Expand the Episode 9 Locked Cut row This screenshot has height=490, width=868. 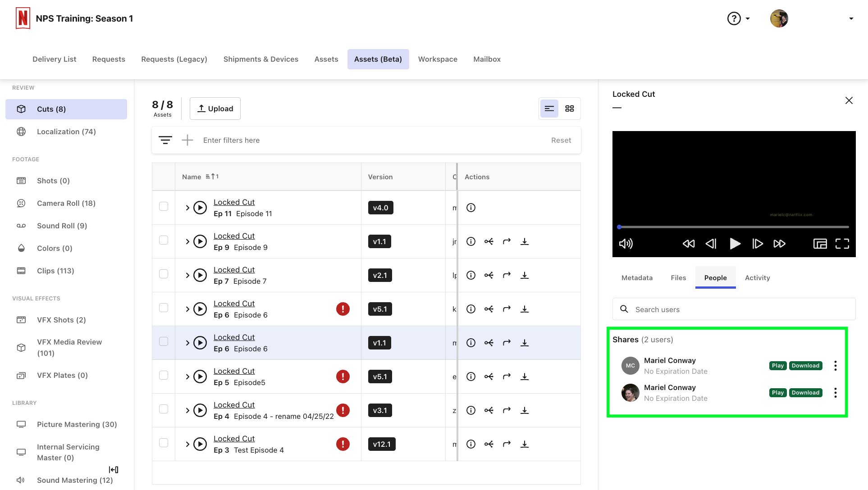pos(188,241)
